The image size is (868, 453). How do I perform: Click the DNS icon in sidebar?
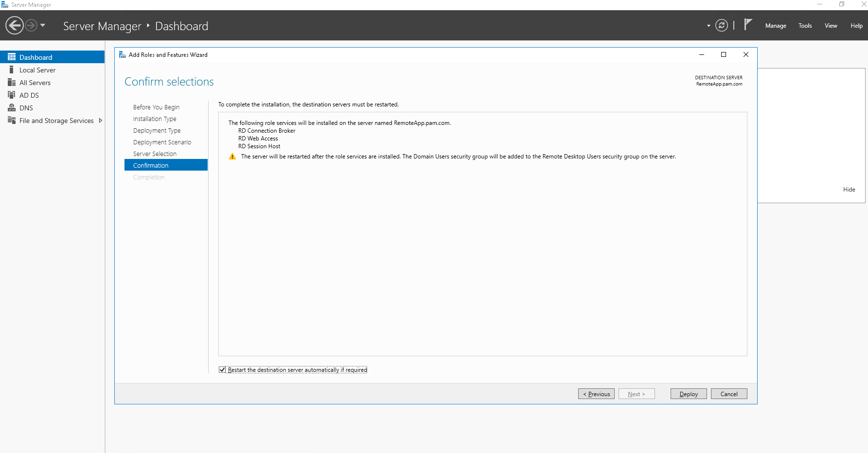click(12, 107)
